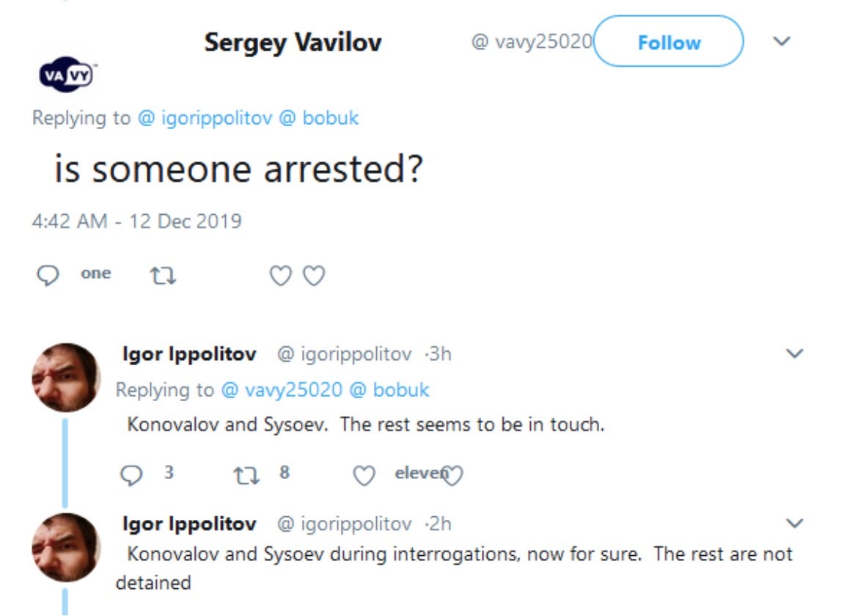This screenshot has height=616, width=858.
Task: Open @vavy25020 mention in Igor's reply
Action: (x=282, y=389)
